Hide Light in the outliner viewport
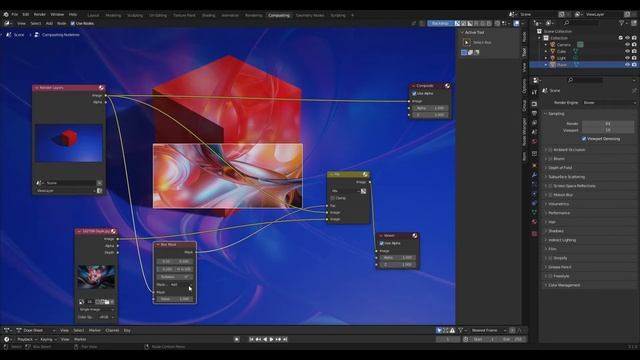The image size is (640, 360). pos(627,58)
